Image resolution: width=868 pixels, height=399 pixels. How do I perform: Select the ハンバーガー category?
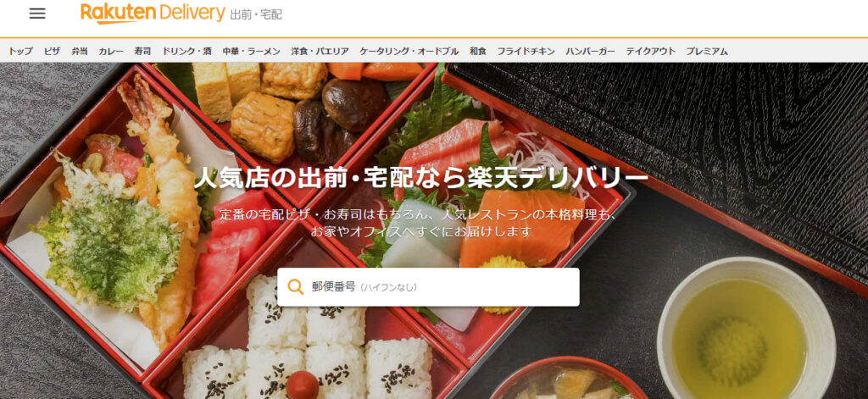point(590,52)
